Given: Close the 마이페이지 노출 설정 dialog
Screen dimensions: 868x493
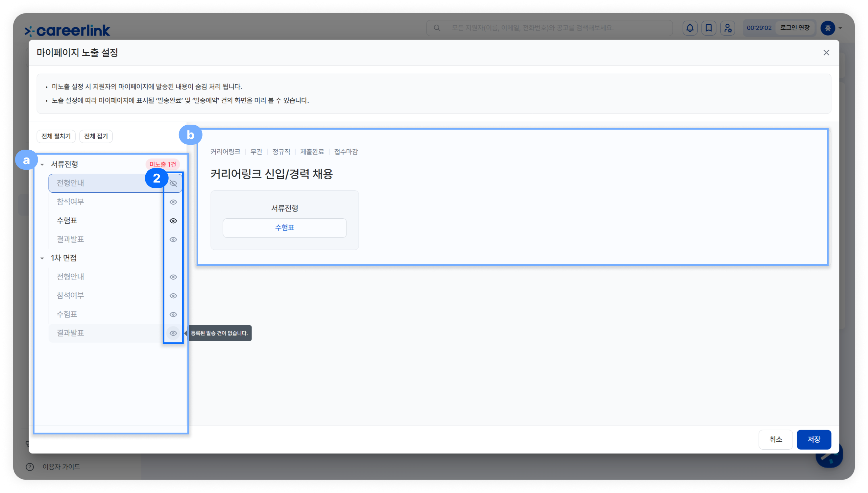Looking at the screenshot, I should [x=826, y=53].
